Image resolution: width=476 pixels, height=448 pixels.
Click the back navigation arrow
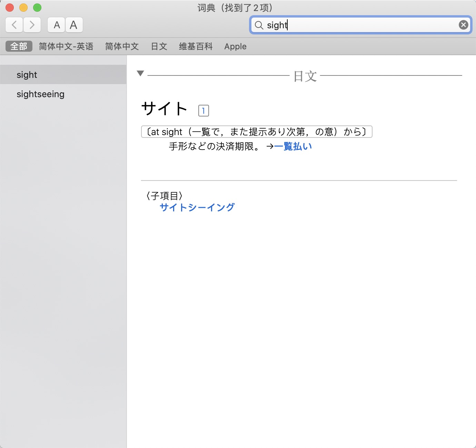[x=14, y=25]
